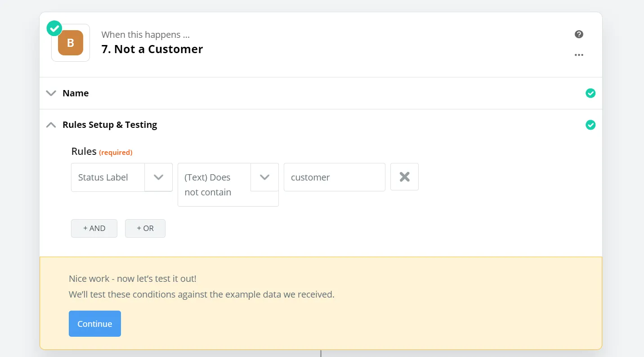Click the green checkmark badge on step icon
The image size is (644, 357).
pos(54,28)
